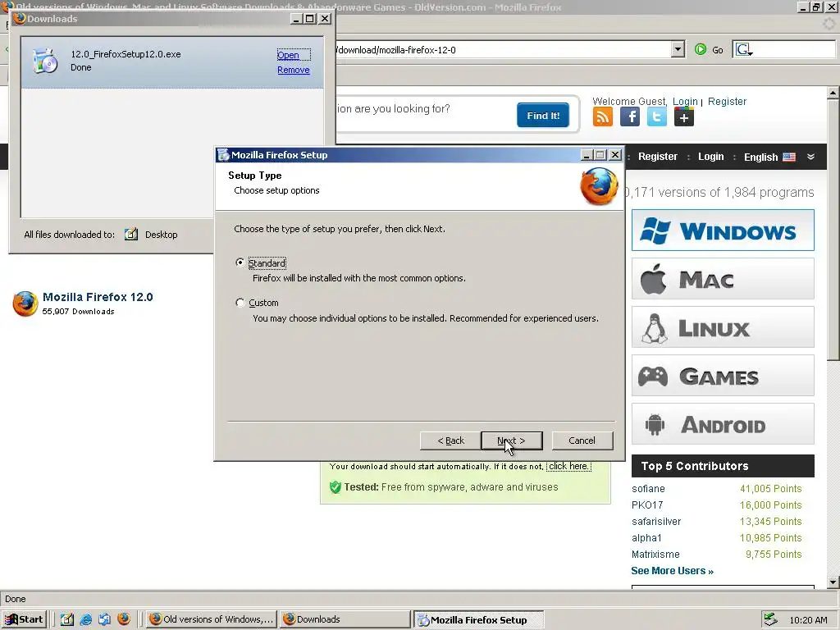Switch to Mozilla Firefox Setup taskbar button
Screen dimensions: 840x630
pos(479,620)
